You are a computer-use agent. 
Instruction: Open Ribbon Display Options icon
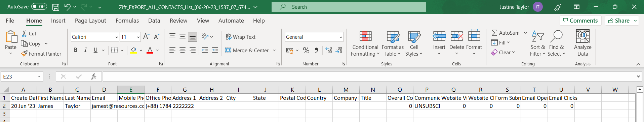(x=576, y=7)
